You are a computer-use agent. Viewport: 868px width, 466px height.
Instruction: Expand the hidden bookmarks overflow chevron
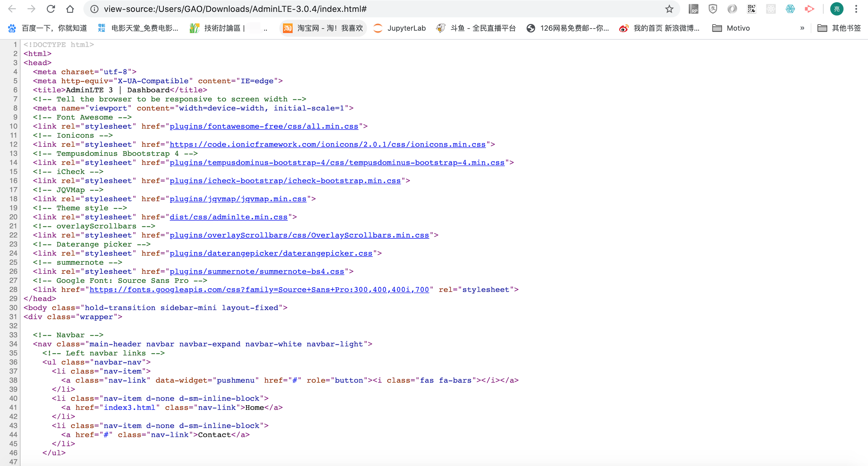point(802,28)
